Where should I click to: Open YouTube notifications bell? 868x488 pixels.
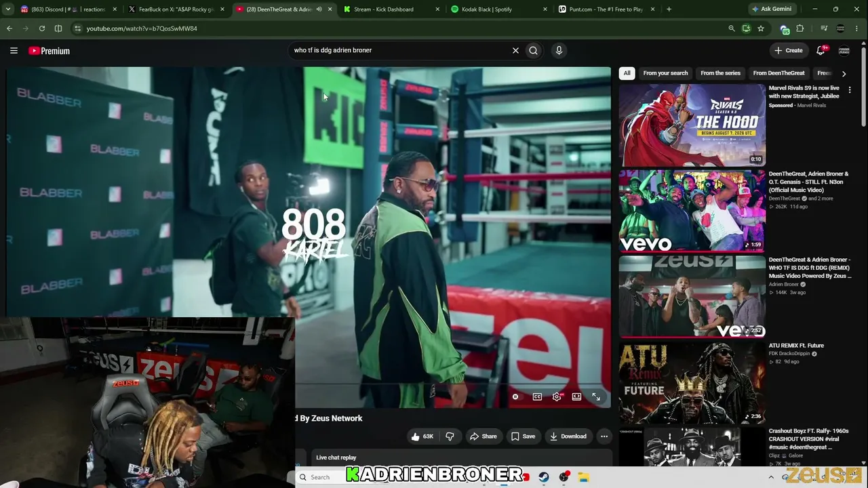[821, 50]
